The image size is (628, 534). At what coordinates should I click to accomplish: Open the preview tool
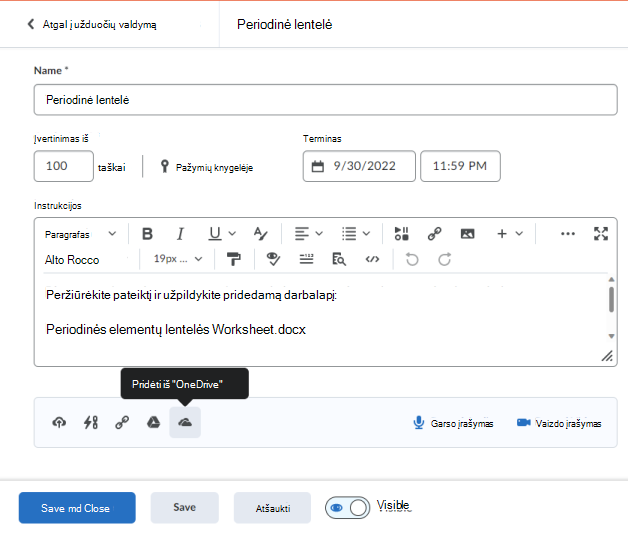339,259
